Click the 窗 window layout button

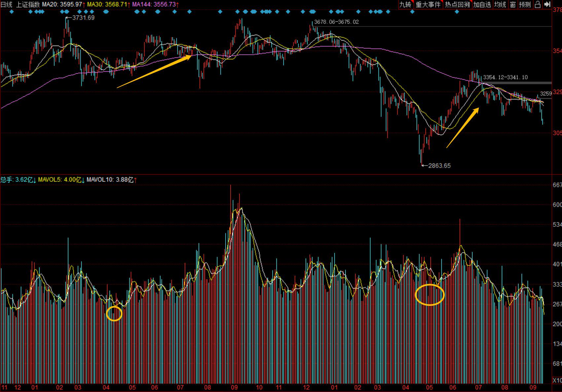(512, 4)
